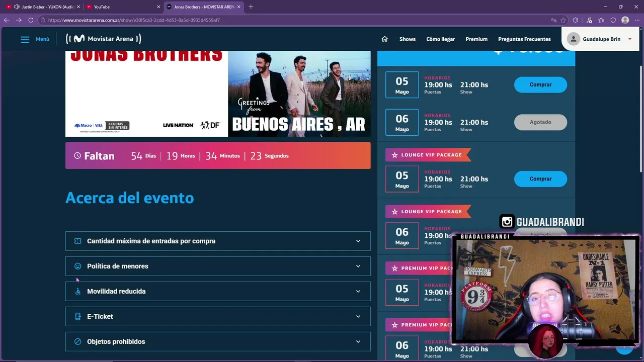This screenshot has width=644, height=362.
Task: Click the 54 Días countdown value
Action: point(143,156)
